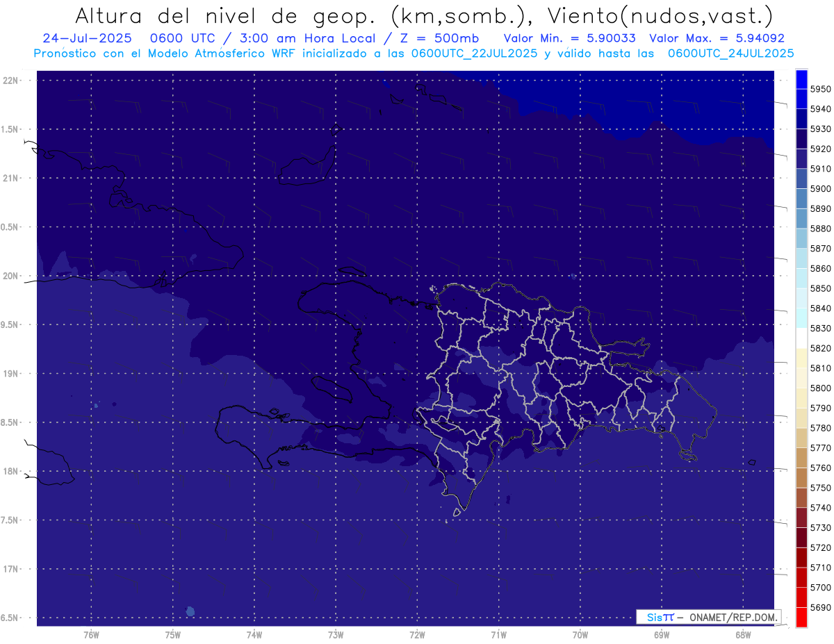The width and height of the screenshot is (834, 644).
Task: Click the 68W longitude label
Action: 743,634
